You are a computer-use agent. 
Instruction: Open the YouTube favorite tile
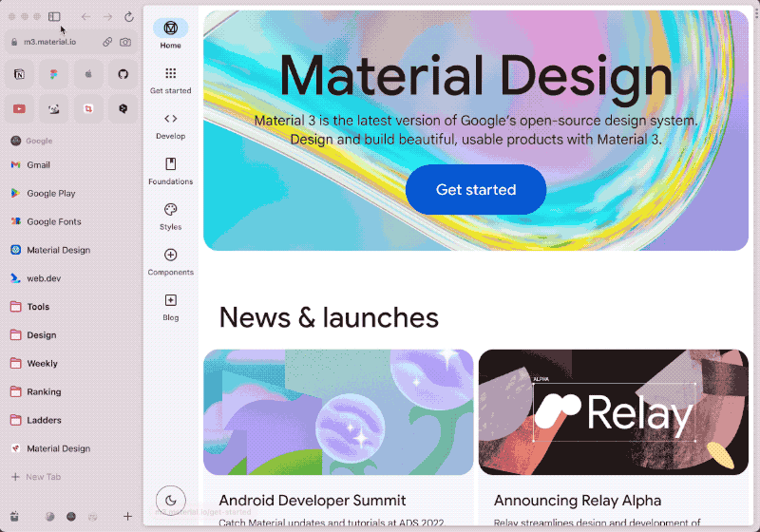(x=19, y=108)
